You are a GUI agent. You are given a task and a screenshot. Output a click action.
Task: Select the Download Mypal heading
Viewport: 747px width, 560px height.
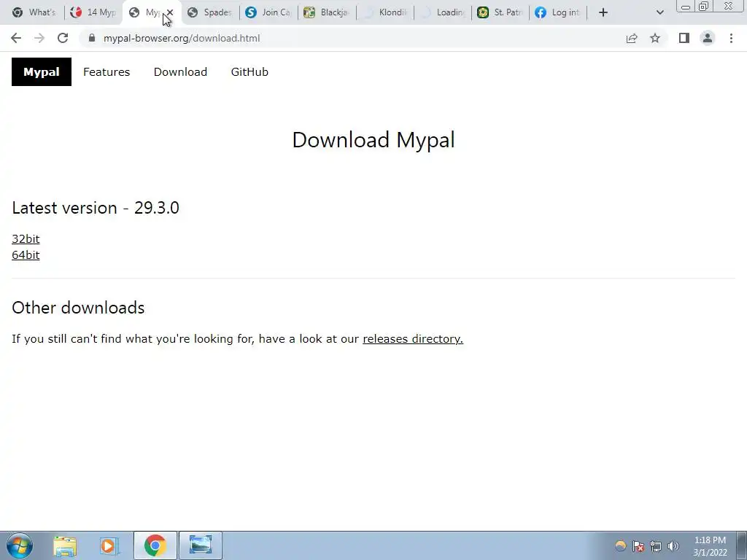(x=373, y=139)
